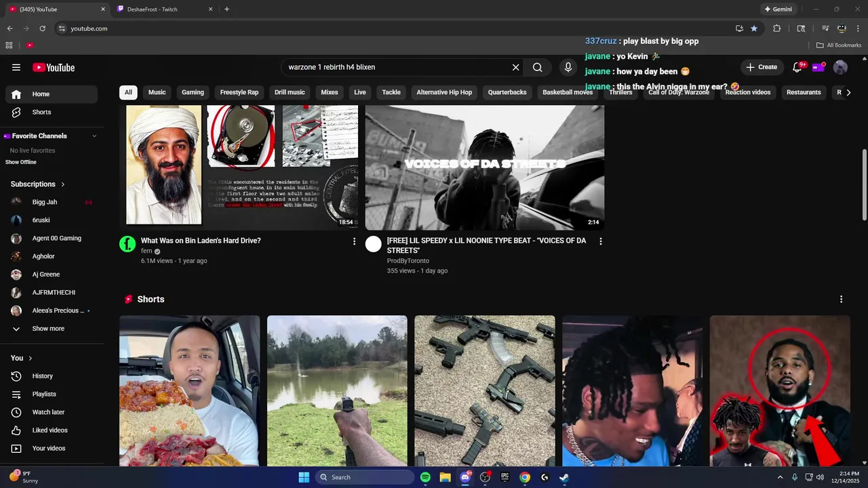Select the Music filter chip
The image size is (868, 488).
point(157,92)
